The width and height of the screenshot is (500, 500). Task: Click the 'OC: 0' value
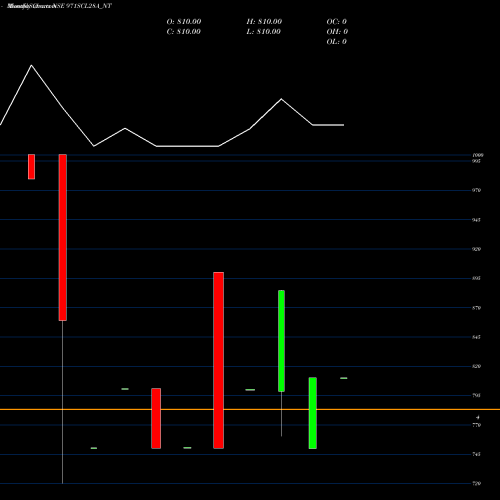336,22
